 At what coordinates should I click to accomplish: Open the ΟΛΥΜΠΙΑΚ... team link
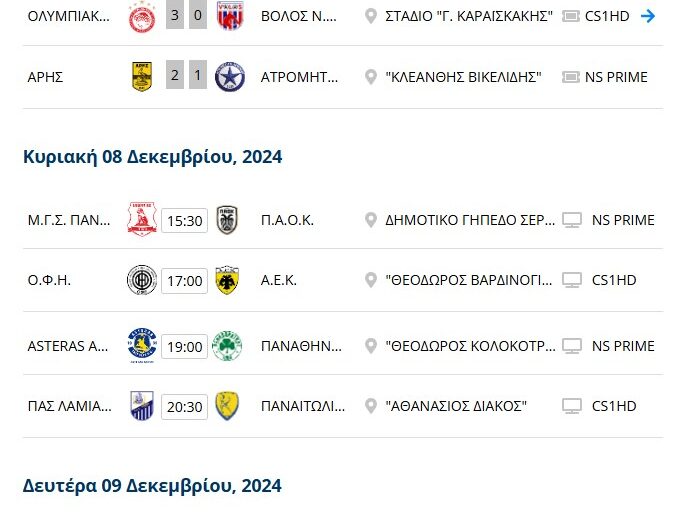click(x=69, y=16)
